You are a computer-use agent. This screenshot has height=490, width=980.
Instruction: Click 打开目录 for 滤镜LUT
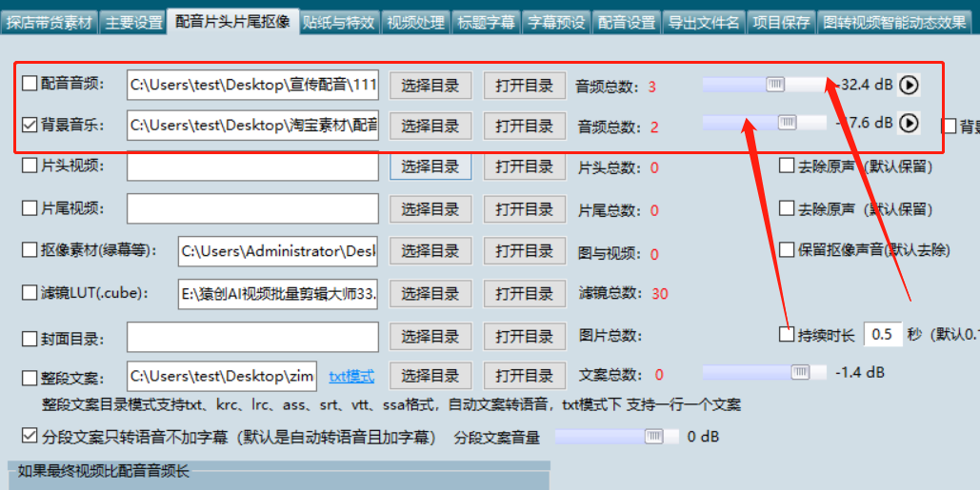[525, 293]
